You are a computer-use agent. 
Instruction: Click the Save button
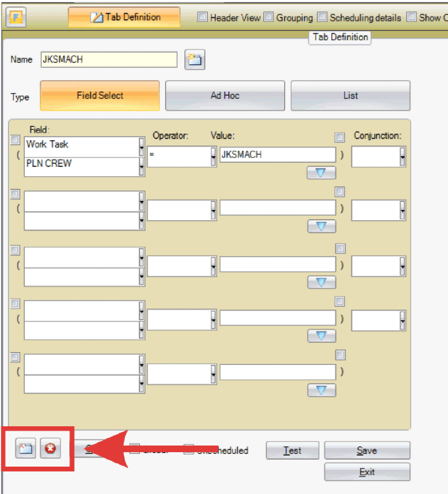(x=367, y=450)
